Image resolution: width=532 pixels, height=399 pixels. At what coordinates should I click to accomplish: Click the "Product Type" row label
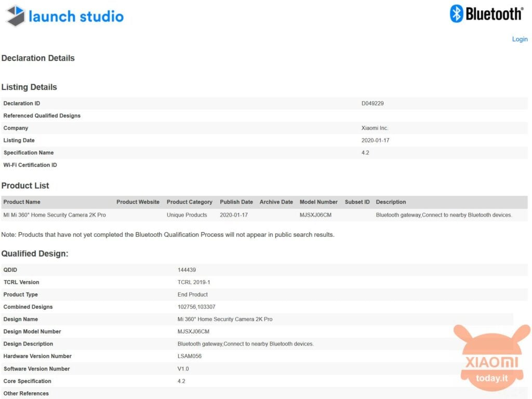click(x=21, y=295)
